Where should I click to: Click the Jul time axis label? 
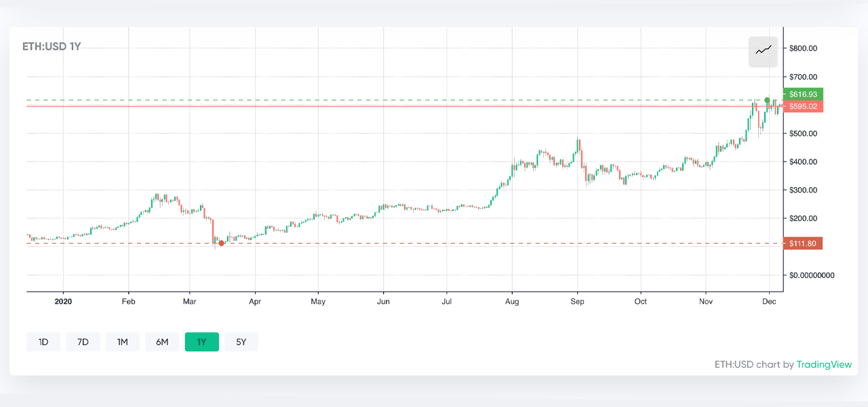point(447,301)
